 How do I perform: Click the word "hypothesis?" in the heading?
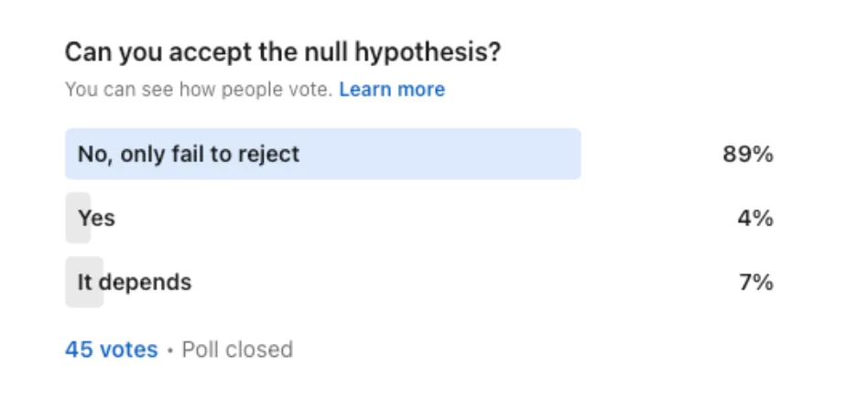pos(428,54)
